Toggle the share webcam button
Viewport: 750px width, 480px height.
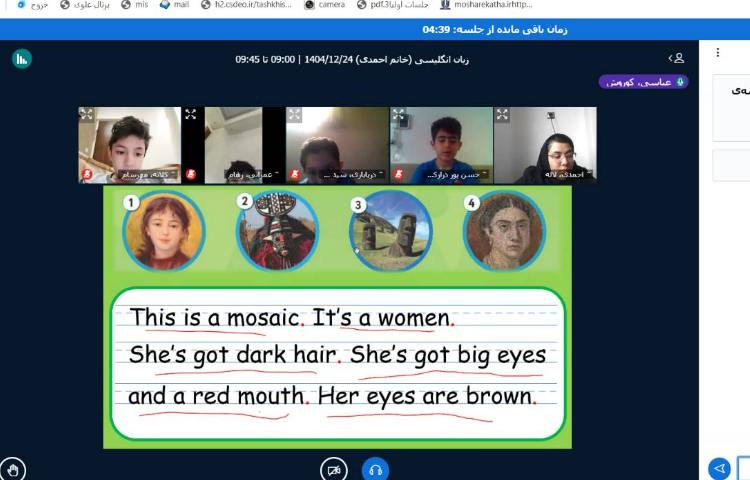(334, 470)
